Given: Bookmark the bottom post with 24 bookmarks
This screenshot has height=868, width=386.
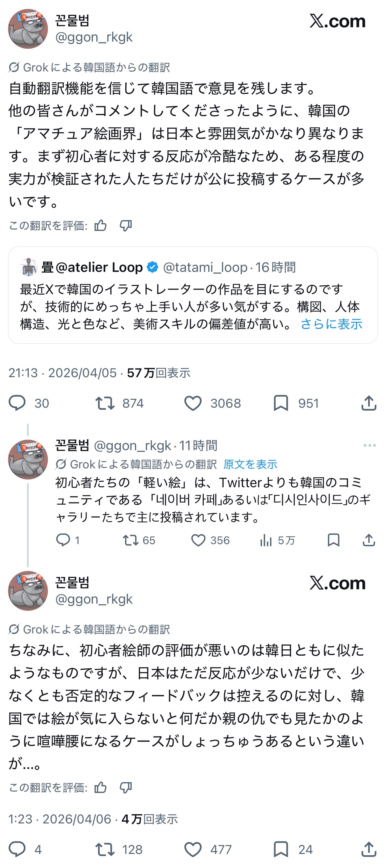Looking at the screenshot, I should [x=280, y=849].
